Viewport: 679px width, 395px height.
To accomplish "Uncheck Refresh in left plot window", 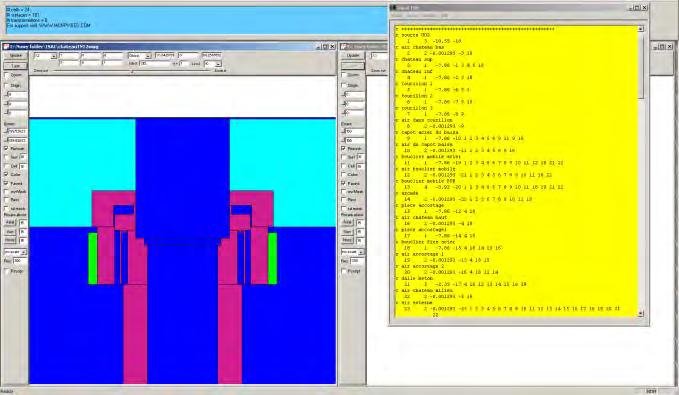I will pyautogui.click(x=6, y=149).
